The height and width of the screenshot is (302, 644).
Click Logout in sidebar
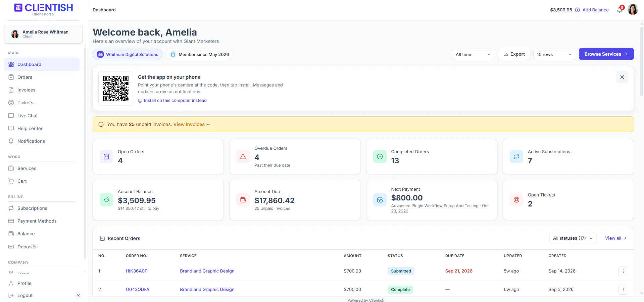pyautogui.click(x=25, y=295)
